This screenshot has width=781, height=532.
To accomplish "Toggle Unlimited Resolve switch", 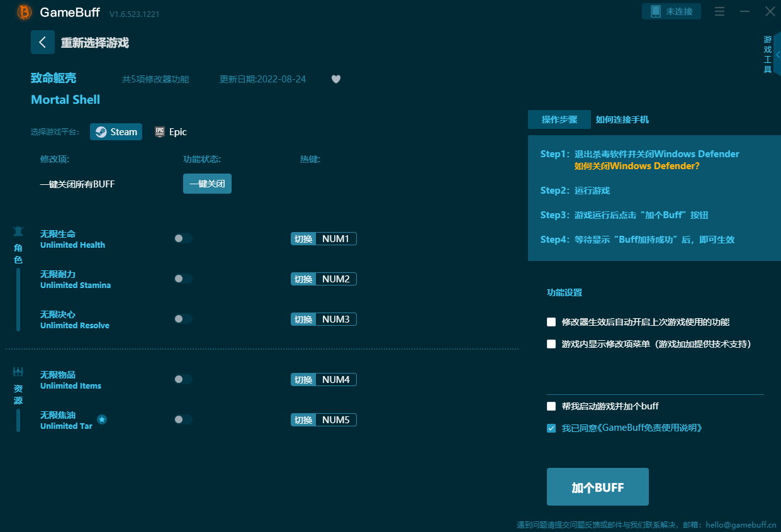I will pos(183,319).
